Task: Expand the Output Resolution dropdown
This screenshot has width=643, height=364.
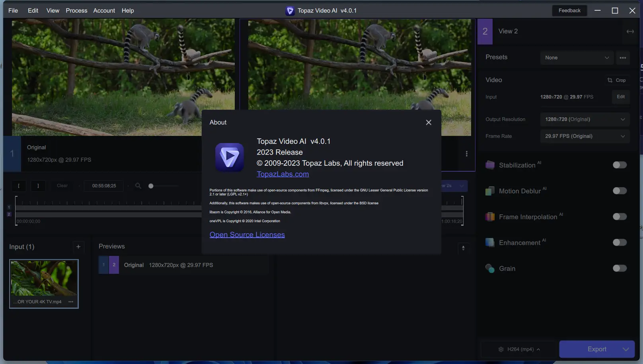Action: (585, 119)
